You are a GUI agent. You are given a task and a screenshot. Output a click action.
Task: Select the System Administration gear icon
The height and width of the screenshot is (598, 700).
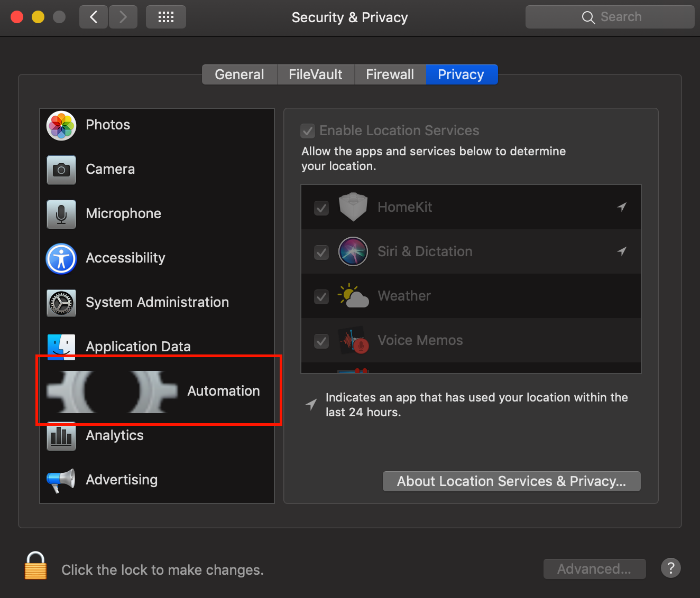(x=61, y=303)
